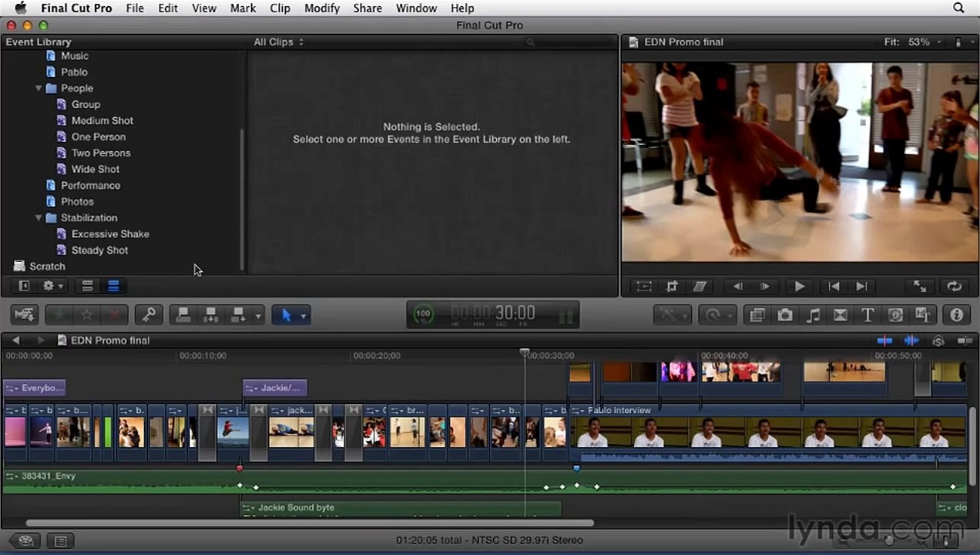Select the Medium Shot keyword collection
Viewport: 980px width, 555px height.
pyautogui.click(x=102, y=120)
